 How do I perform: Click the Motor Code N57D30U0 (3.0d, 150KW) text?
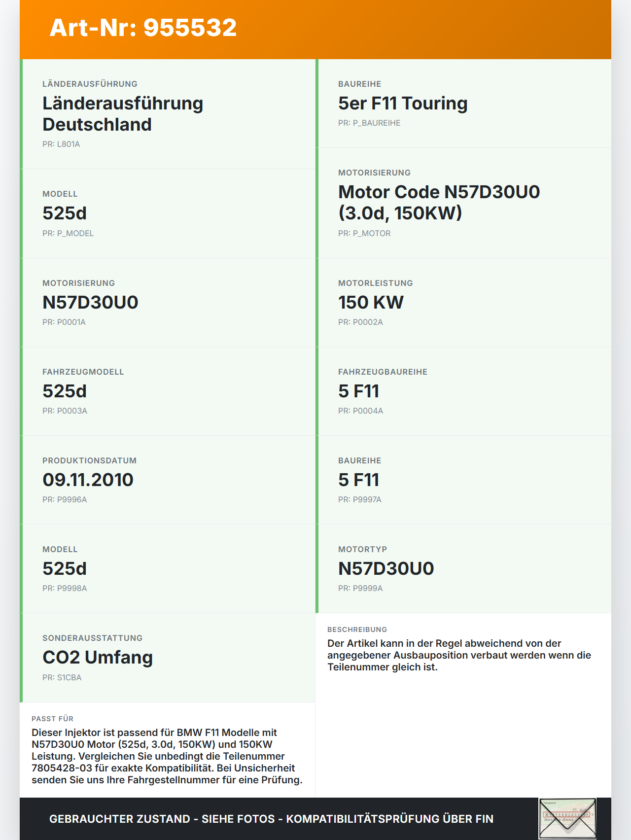tap(439, 202)
